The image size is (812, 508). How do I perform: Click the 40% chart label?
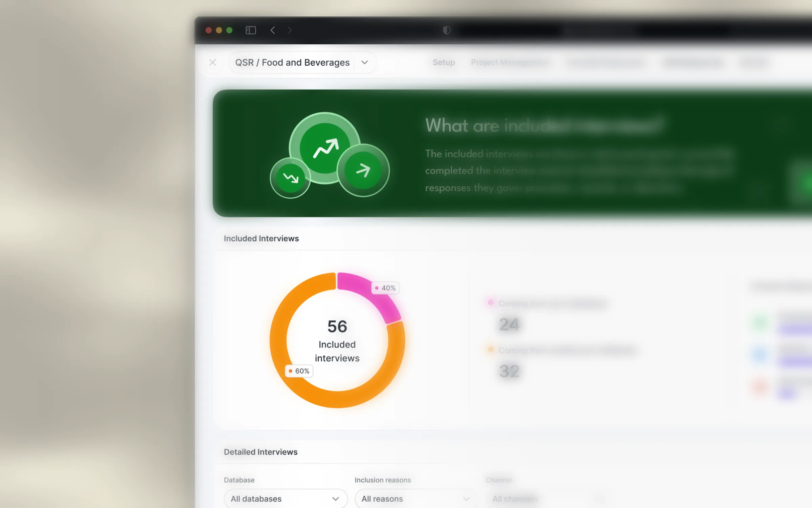[385, 288]
